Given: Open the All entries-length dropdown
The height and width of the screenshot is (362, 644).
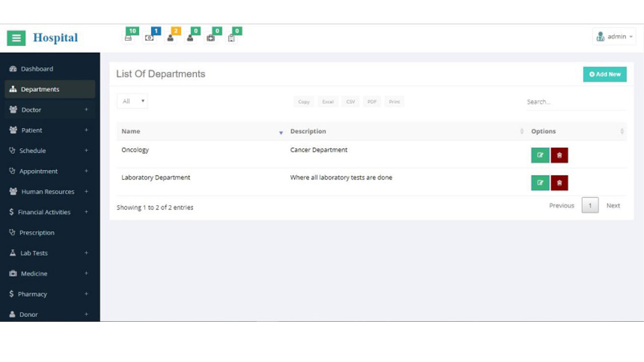Looking at the screenshot, I should click(132, 101).
